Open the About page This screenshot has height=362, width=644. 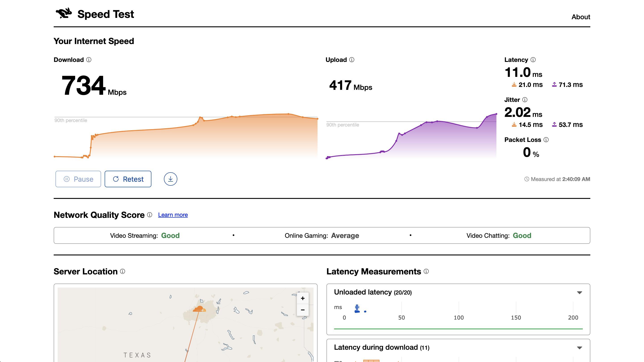(x=580, y=17)
